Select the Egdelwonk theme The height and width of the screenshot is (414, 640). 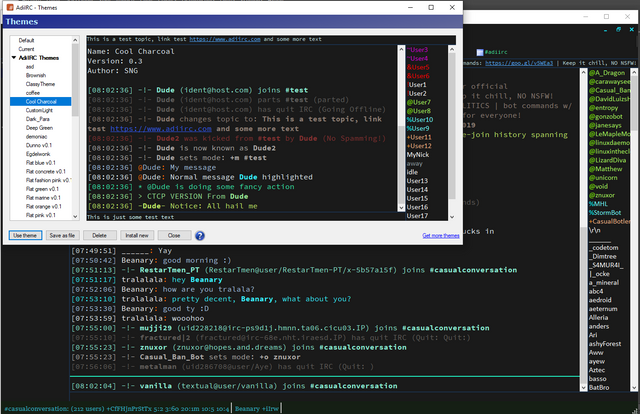(x=38, y=154)
